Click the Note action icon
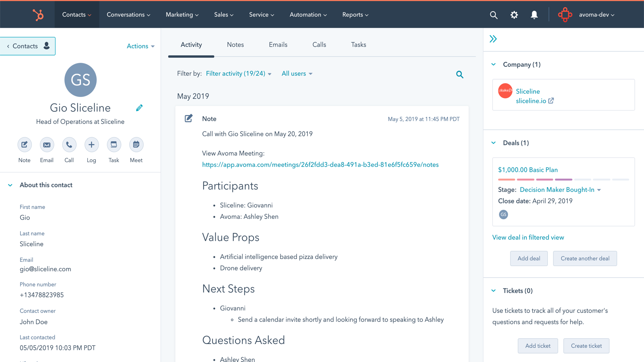The height and width of the screenshot is (362, 644). (25, 145)
